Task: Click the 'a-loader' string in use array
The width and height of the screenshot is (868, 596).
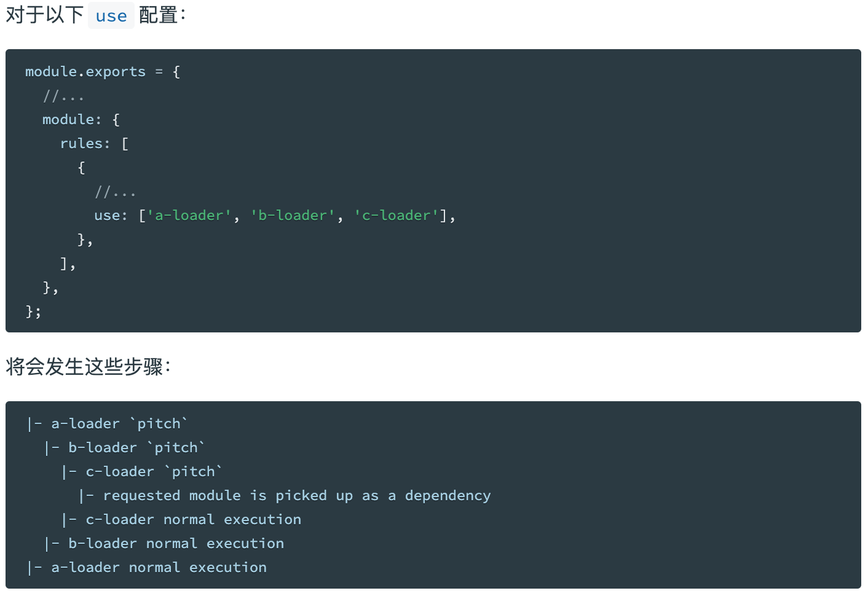Action: point(189,216)
